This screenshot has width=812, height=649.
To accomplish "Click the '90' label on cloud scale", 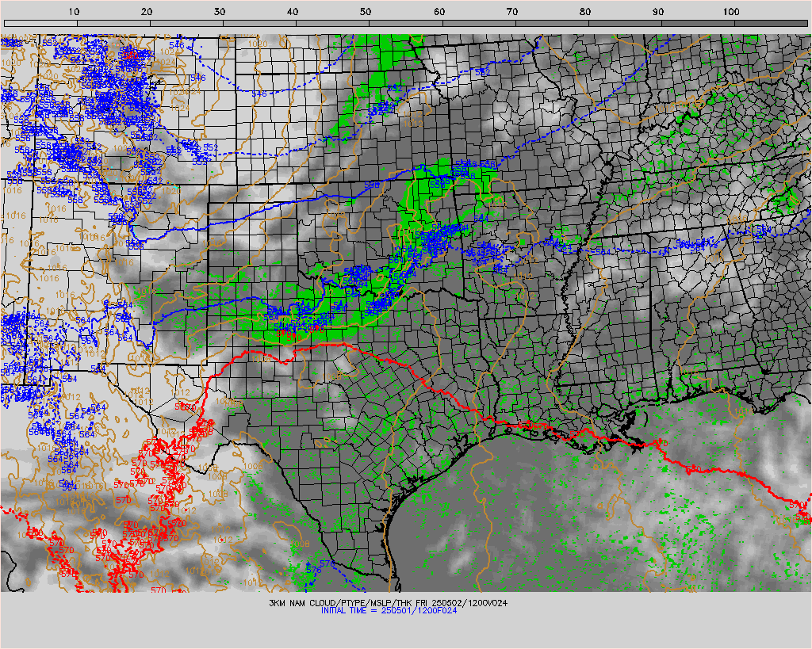I will (658, 12).
